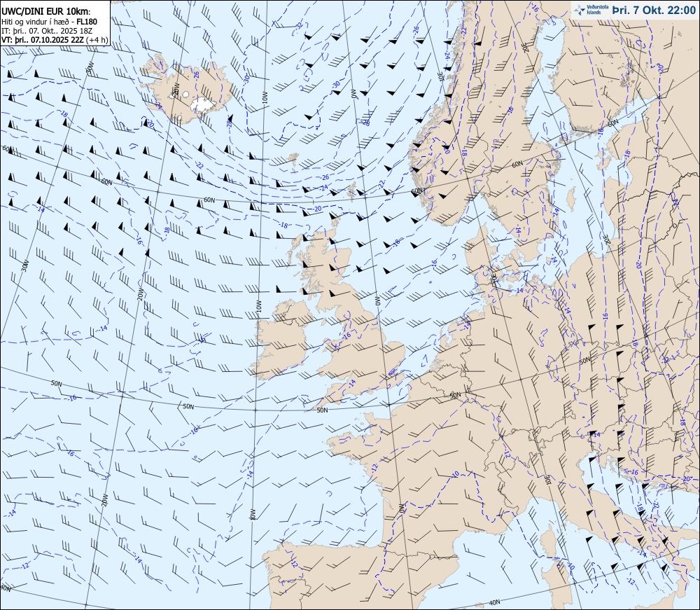Click the large white glacier on Iceland

pos(204,104)
